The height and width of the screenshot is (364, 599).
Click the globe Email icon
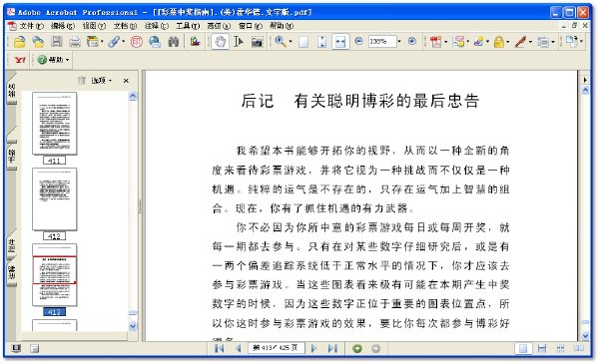click(x=155, y=42)
